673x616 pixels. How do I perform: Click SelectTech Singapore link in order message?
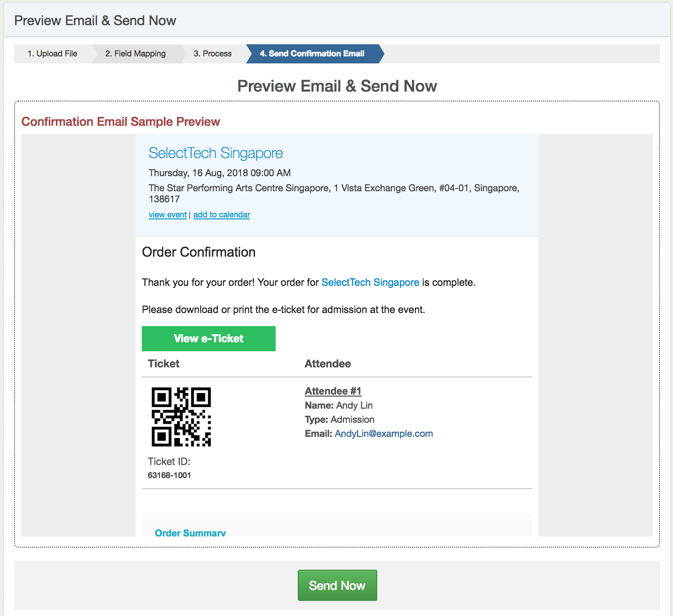point(370,282)
